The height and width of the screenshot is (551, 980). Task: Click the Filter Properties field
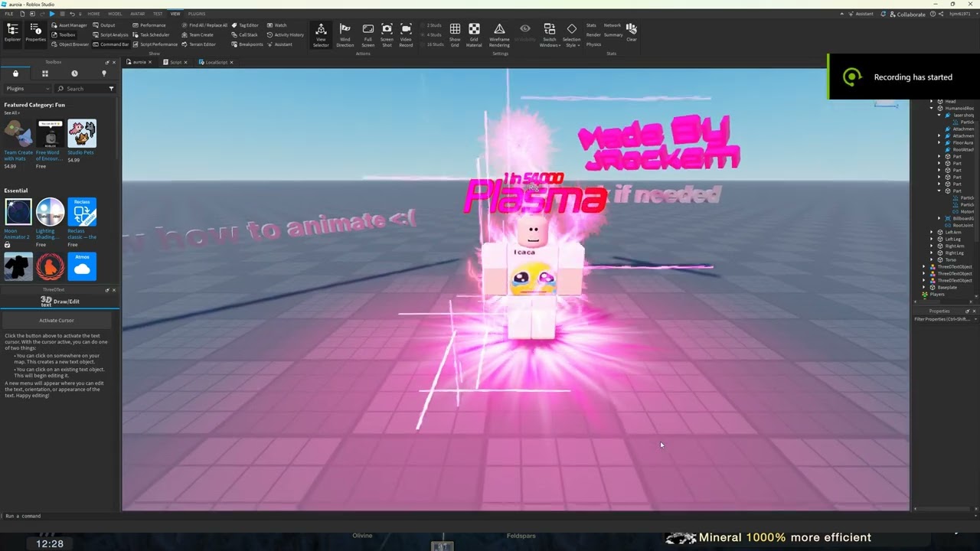click(944, 319)
